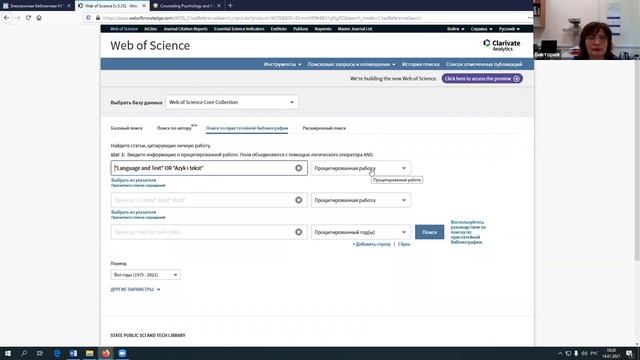Screen dimensions: 640x360
Task: Go to the browser Home icon
Action: coord(39,18)
